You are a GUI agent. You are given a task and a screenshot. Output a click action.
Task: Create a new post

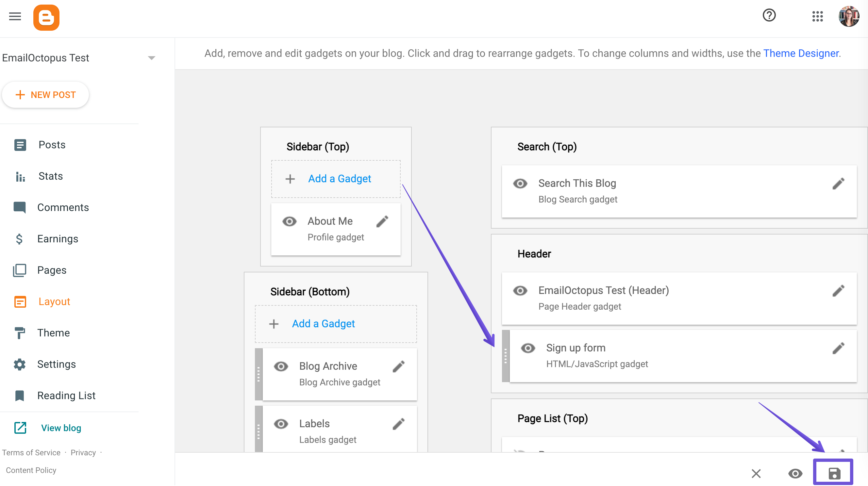45,95
